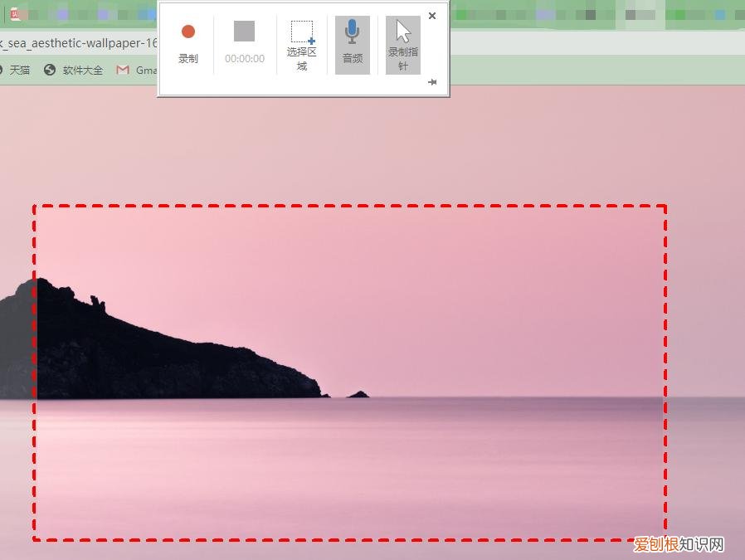The image size is (745, 560).
Task: Click the microphone icon on the 音频 button
Action: [x=352, y=32]
